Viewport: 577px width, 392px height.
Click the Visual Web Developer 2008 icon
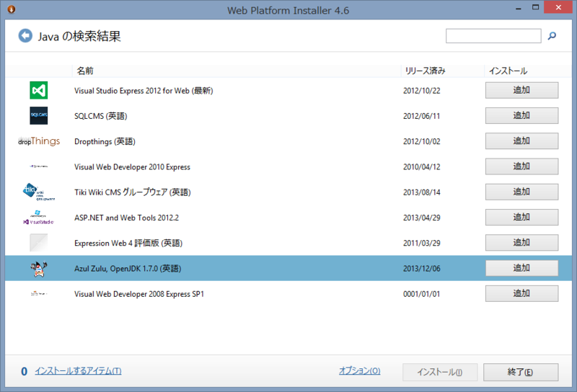pyautogui.click(x=39, y=293)
